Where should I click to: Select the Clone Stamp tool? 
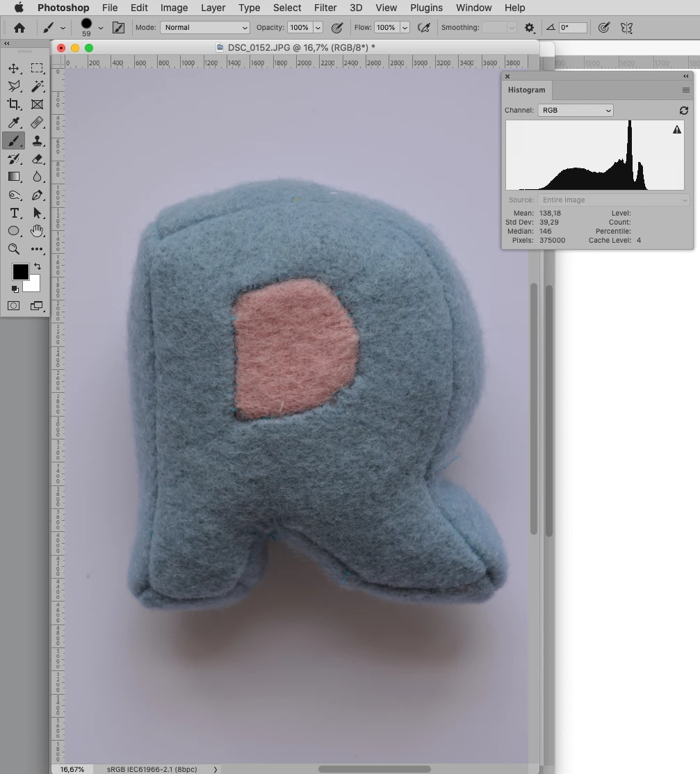tap(37, 140)
